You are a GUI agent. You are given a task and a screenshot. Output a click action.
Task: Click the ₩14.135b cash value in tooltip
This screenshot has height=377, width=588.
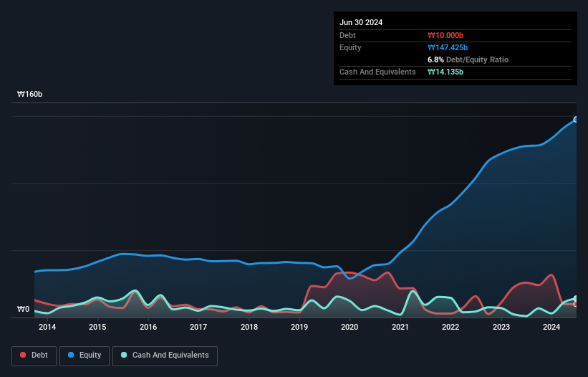(x=445, y=72)
